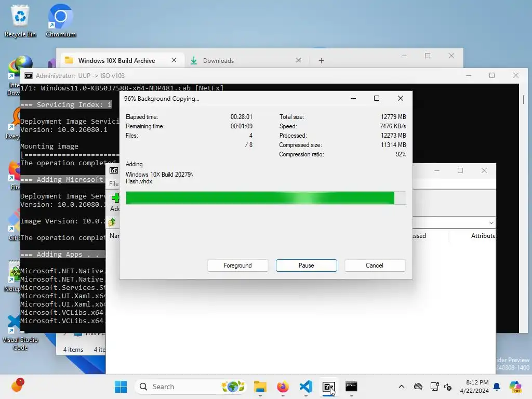Cancel the copying operation

[375, 265]
